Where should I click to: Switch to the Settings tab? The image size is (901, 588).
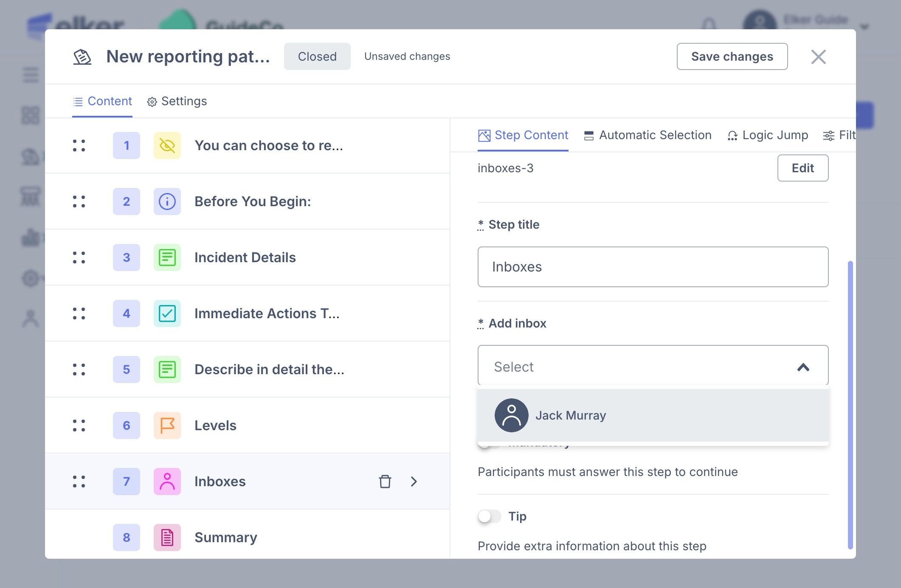177,101
